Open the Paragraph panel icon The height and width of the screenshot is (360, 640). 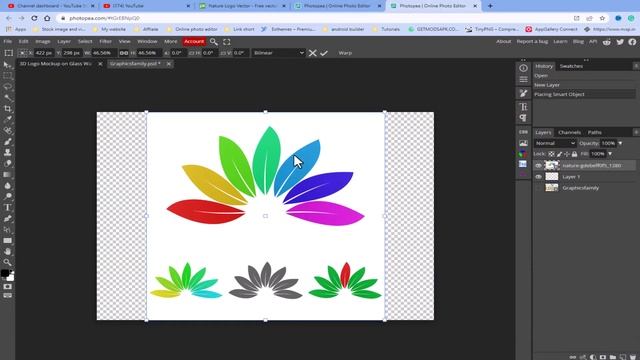[523, 118]
